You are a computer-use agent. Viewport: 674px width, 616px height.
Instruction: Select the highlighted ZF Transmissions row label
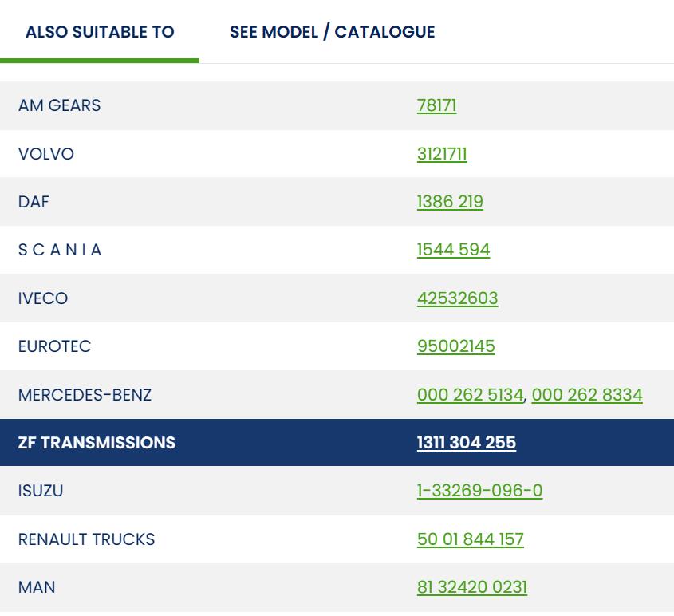click(97, 443)
